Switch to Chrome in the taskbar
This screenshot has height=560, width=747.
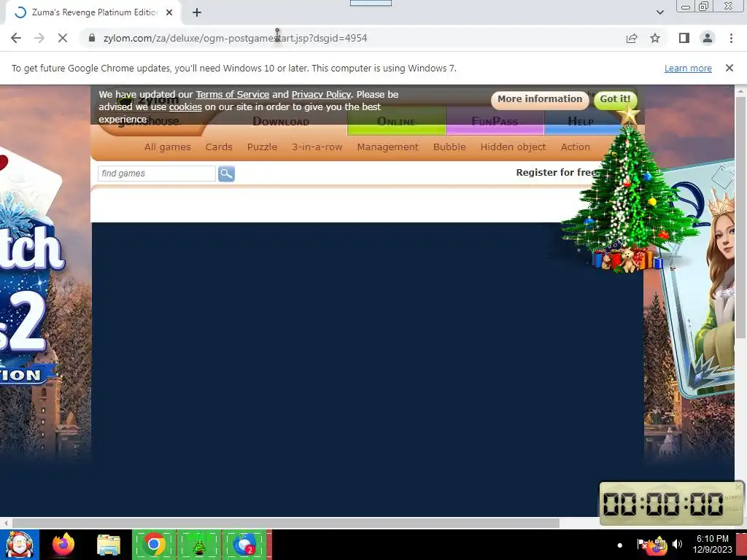click(x=153, y=545)
